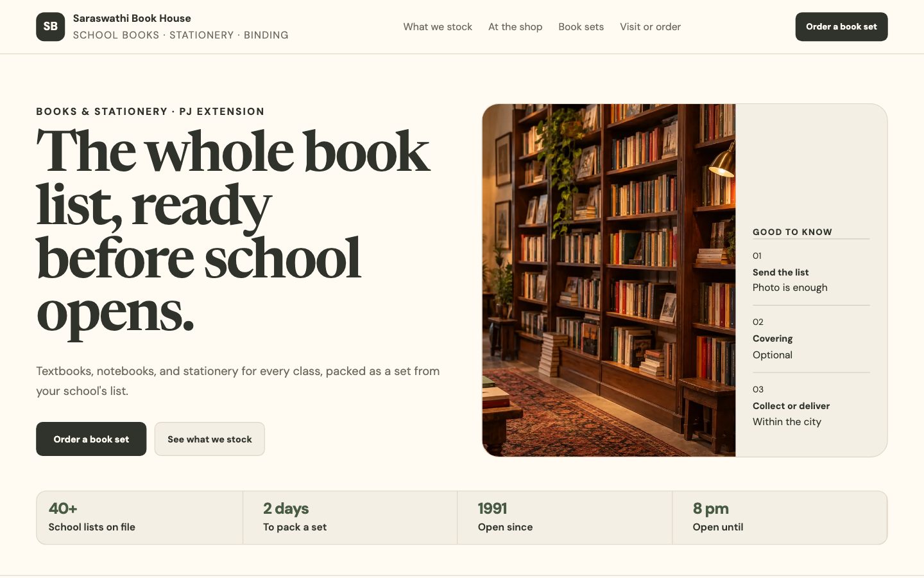Image resolution: width=924 pixels, height=578 pixels.
Task: Click header Order a book set button
Action: click(841, 26)
